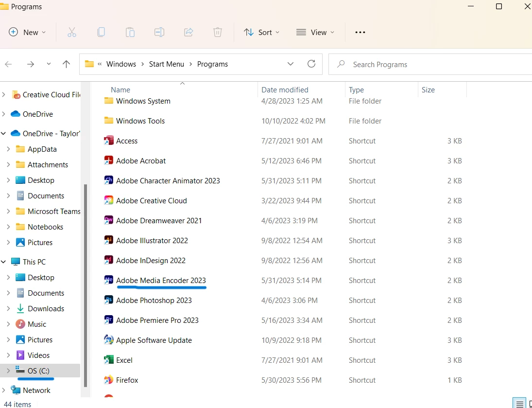The height and width of the screenshot is (408, 532).
Task: Click the Search Programs field
Action: point(431,64)
